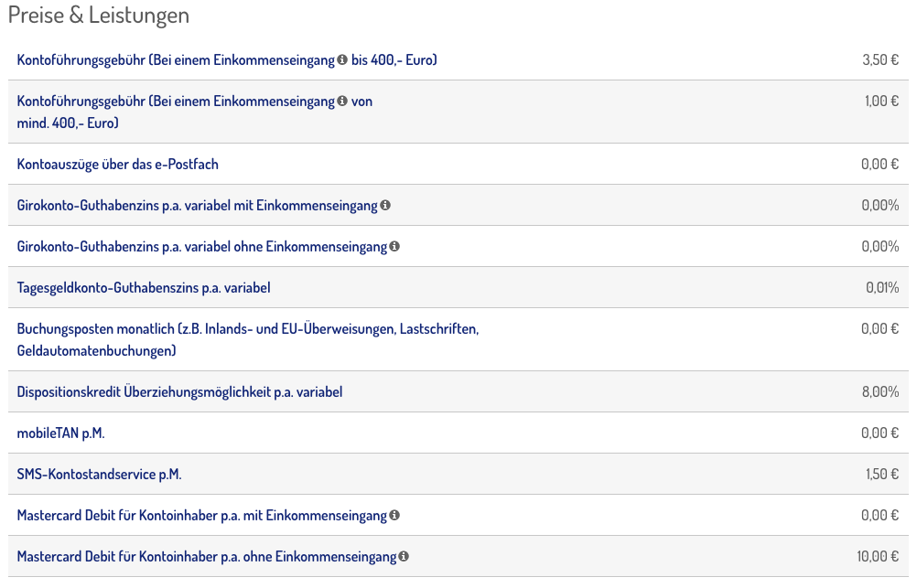Click the 'Preise & Leistungen' heading
917x588 pixels.
[x=99, y=16]
